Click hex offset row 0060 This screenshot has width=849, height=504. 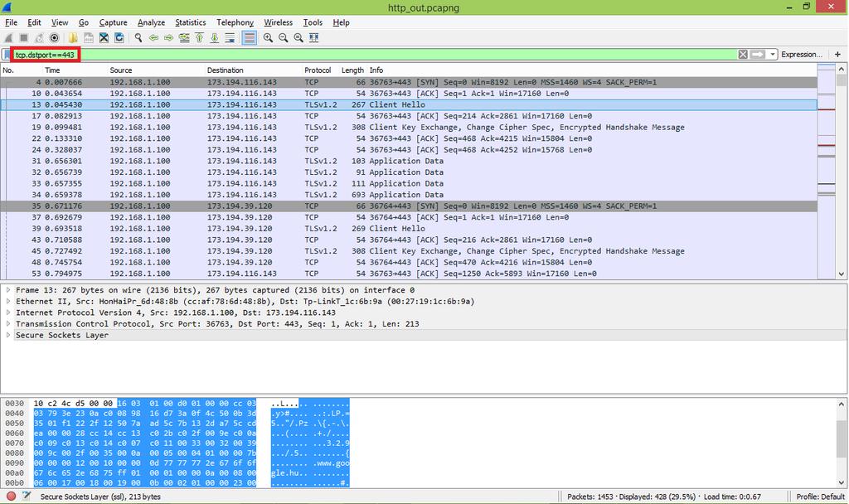point(15,433)
